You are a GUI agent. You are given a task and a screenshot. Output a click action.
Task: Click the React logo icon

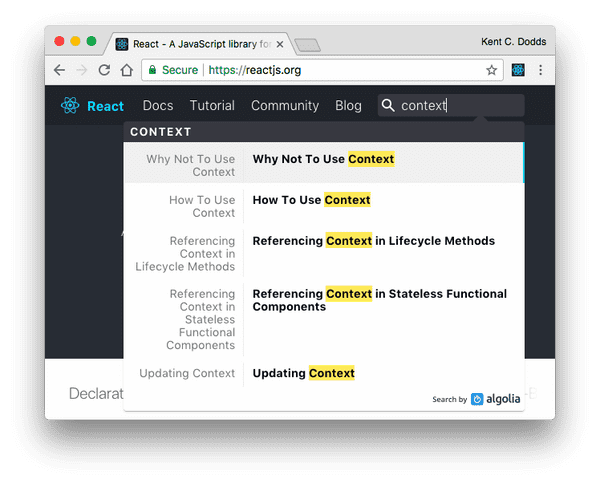70,106
